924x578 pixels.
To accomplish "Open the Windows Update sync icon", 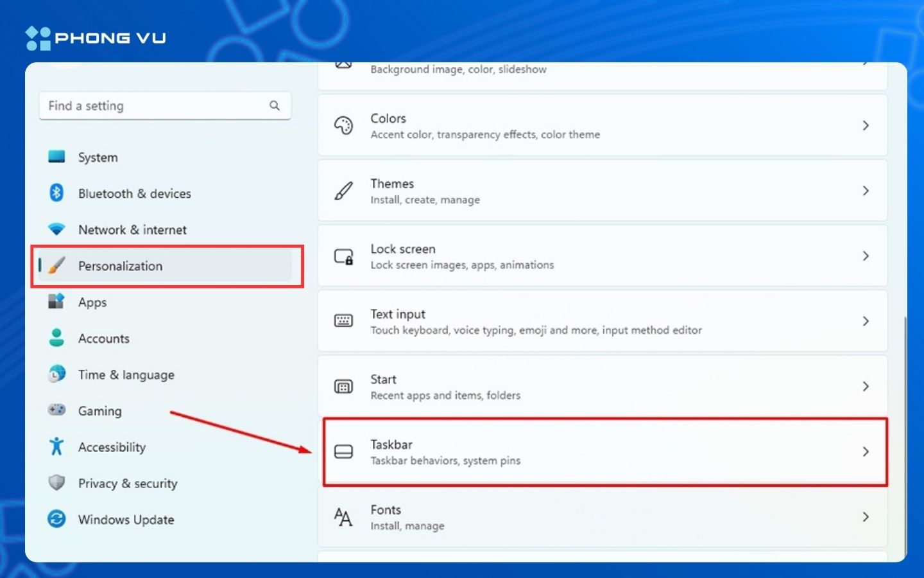I will [56, 520].
